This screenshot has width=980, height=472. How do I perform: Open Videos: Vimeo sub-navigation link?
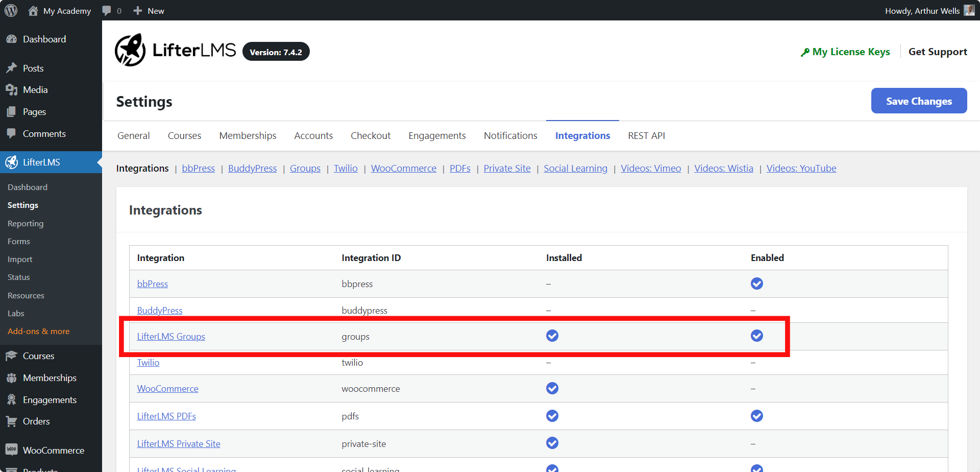651,169
